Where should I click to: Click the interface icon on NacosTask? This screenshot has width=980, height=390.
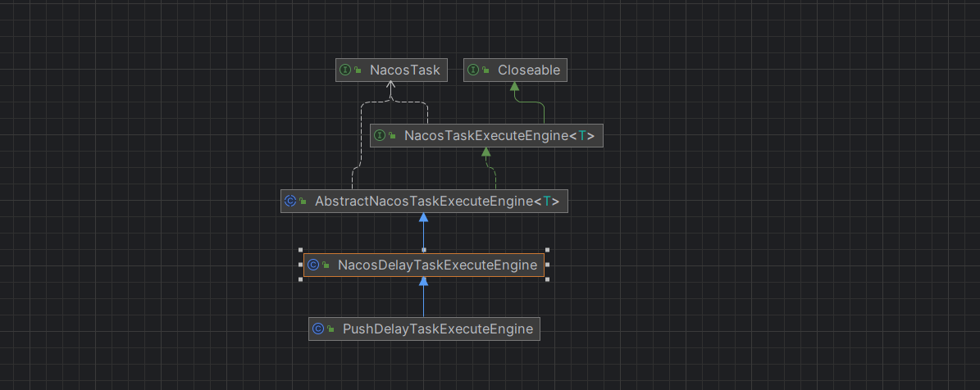(x=345, y=70)
